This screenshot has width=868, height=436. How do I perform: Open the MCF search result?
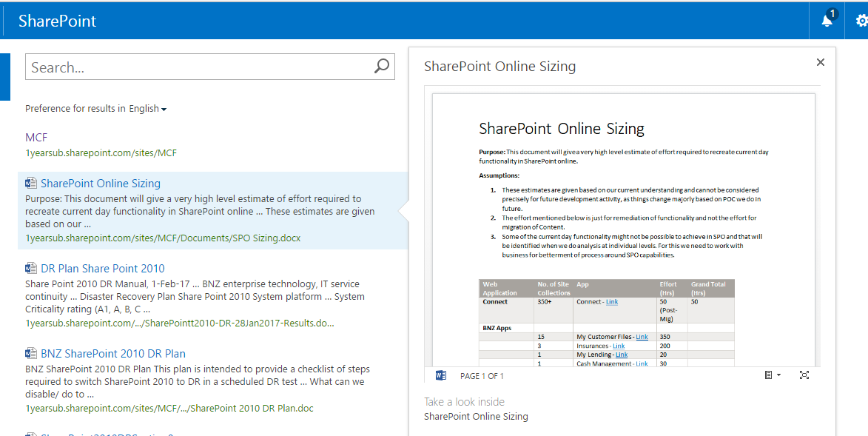(36, 137)
